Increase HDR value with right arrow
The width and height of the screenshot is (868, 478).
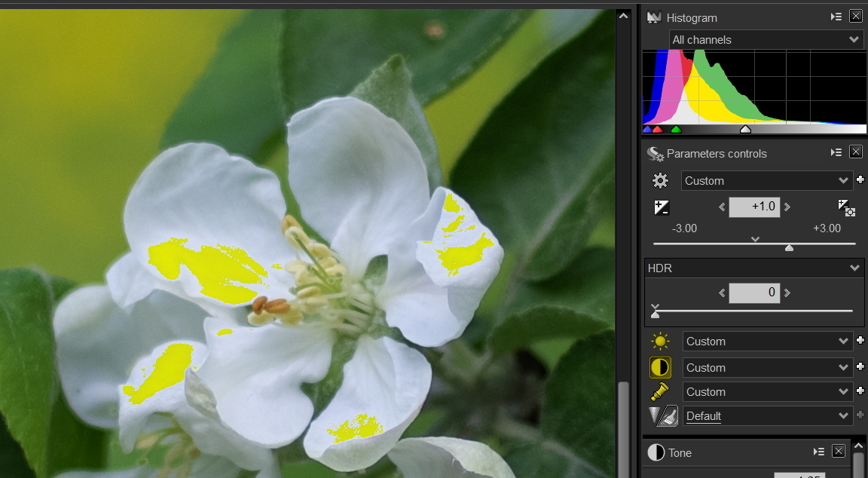787,293
